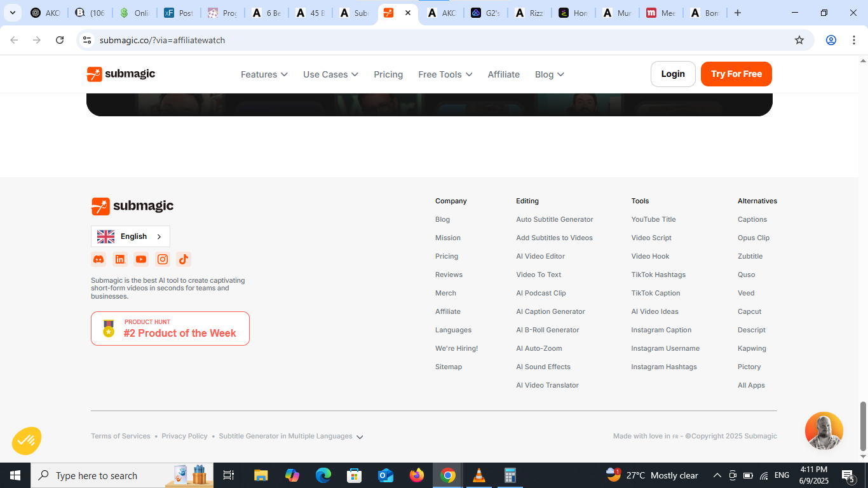The width and height of the screenshot is (868, 488).
Task: Open a new browser tab
Action: 738,13
